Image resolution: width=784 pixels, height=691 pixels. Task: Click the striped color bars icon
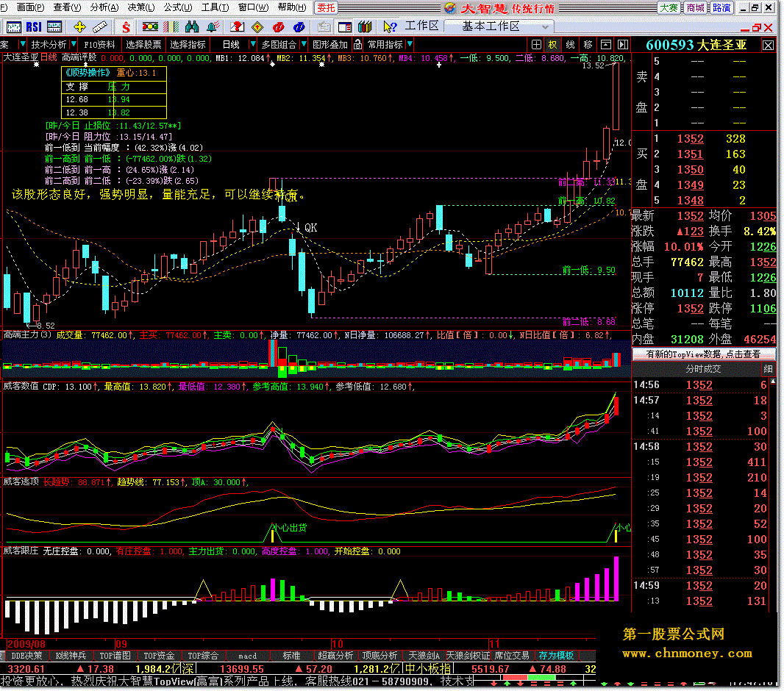(171, 27)
